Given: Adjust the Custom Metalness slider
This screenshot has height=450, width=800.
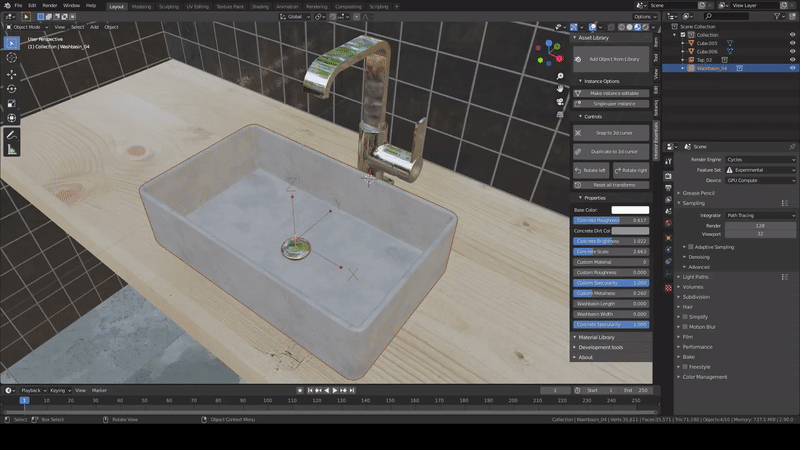Looking at the screenshot, I should (x=611, y=293).
